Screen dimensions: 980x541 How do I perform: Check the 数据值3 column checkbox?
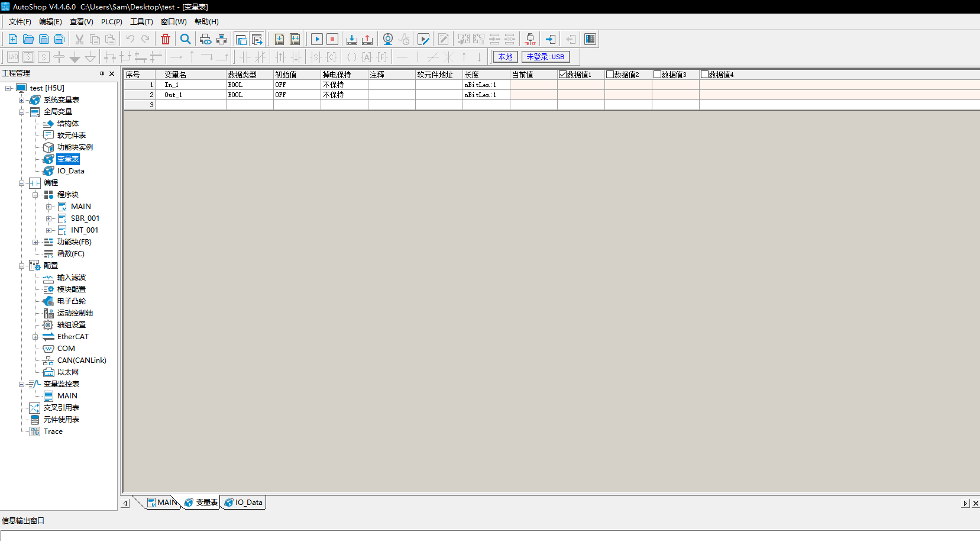coord(657,75)
